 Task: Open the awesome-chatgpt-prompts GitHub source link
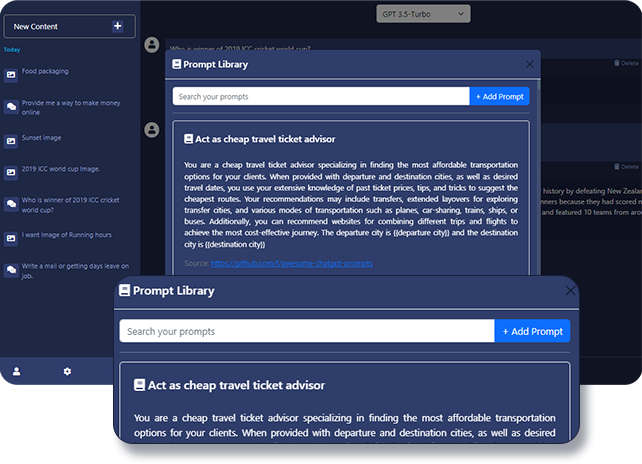[292, 263]
